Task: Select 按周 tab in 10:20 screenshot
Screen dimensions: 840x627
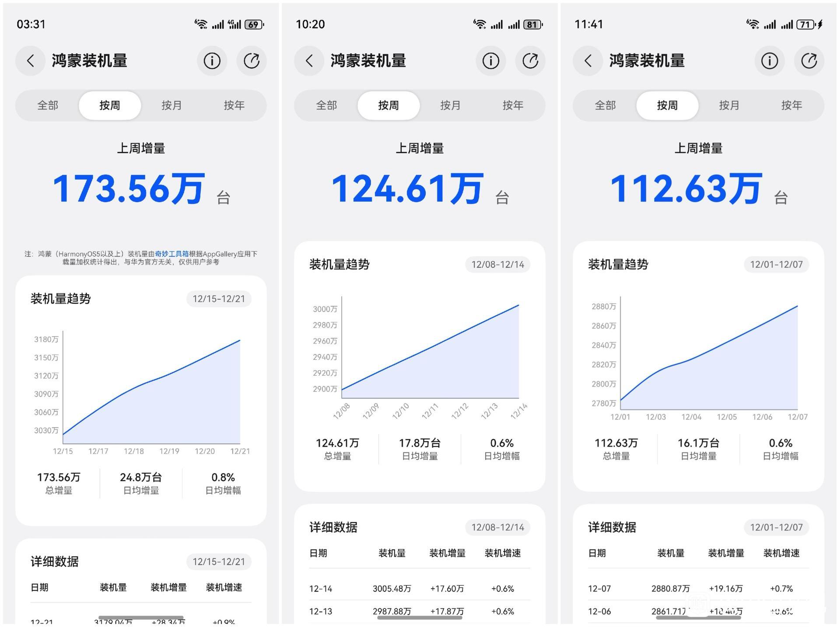Action: tap(388, 105)
